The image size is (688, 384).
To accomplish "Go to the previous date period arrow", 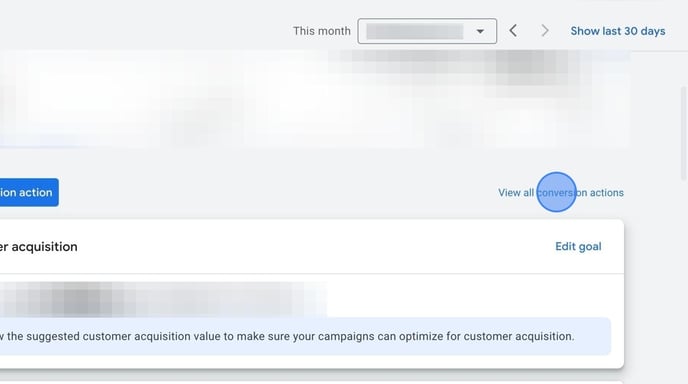I will (x=513, y=31).
